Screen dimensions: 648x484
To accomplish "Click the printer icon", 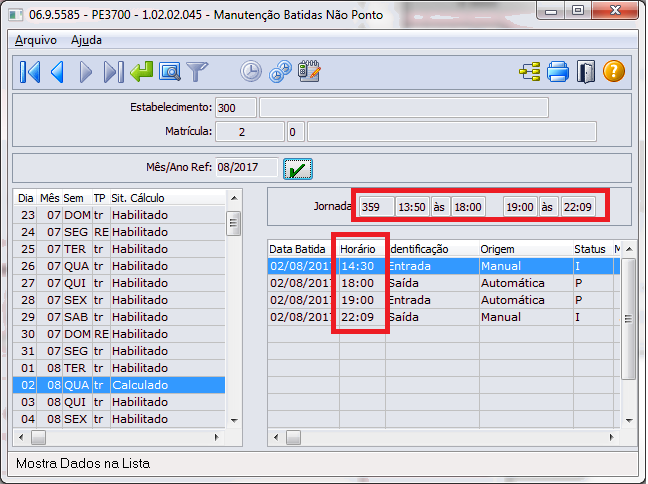I will click(558, 72).
